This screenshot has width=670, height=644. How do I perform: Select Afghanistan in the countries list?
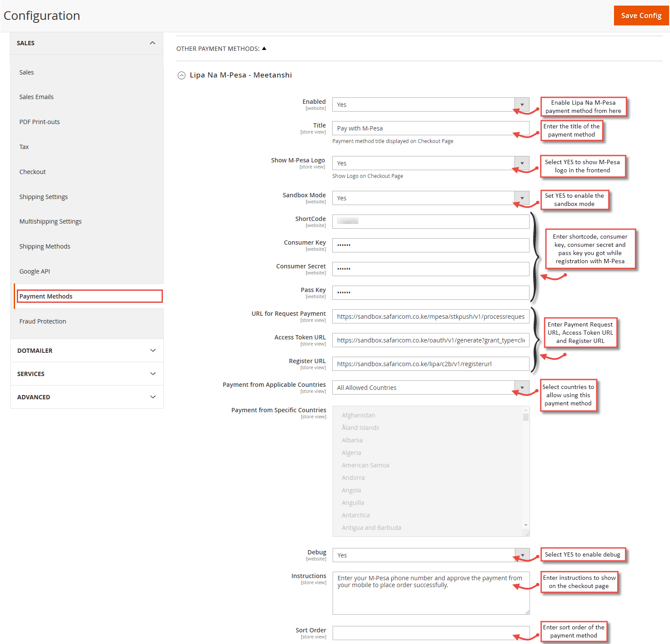point(358,415)
